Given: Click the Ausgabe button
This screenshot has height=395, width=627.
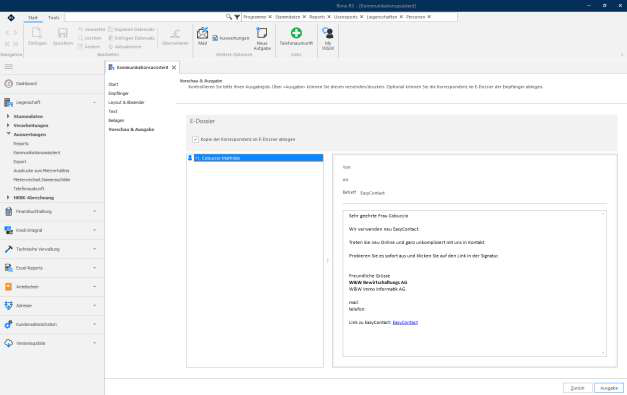Looking at the screenshot, I should coord(609,388).
